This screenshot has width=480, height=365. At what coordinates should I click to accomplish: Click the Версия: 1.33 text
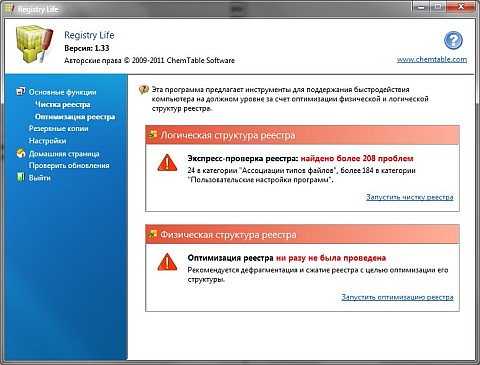coord(87,48)
